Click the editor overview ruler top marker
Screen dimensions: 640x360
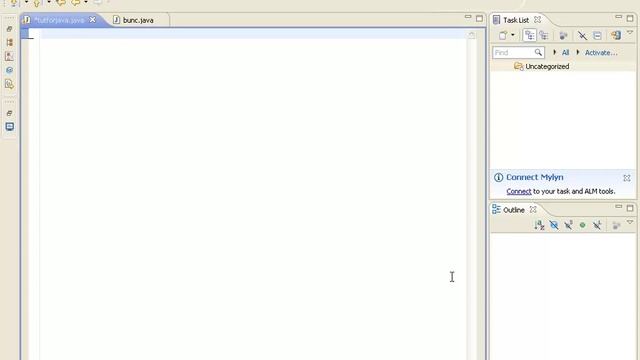tap(472, 35)
